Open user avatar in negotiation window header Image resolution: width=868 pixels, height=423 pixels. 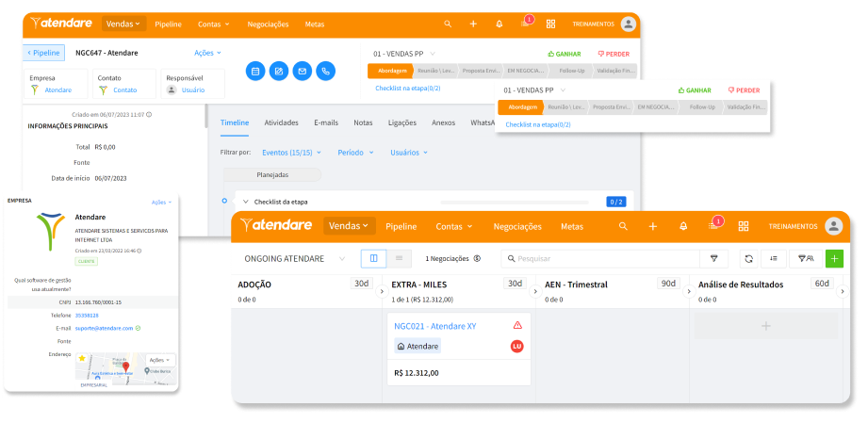pos(628,24)
